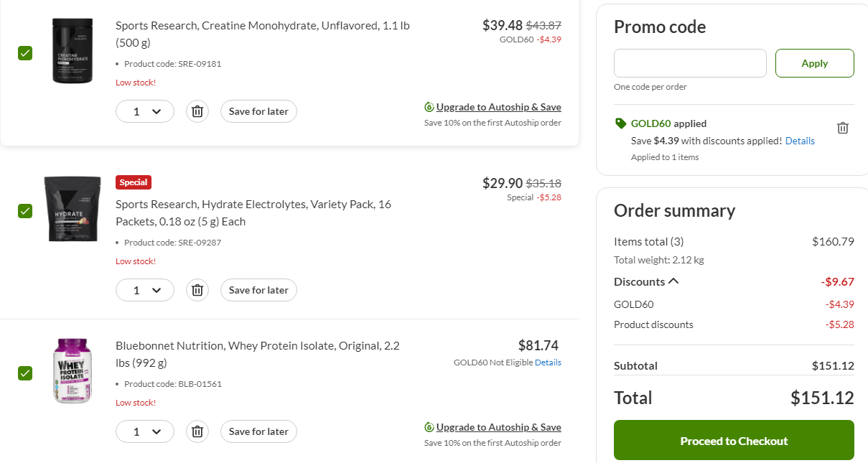Click Apply next to promo code field
Screen dimensions: 868x463
pyautogui.click(x=814, y=63)
